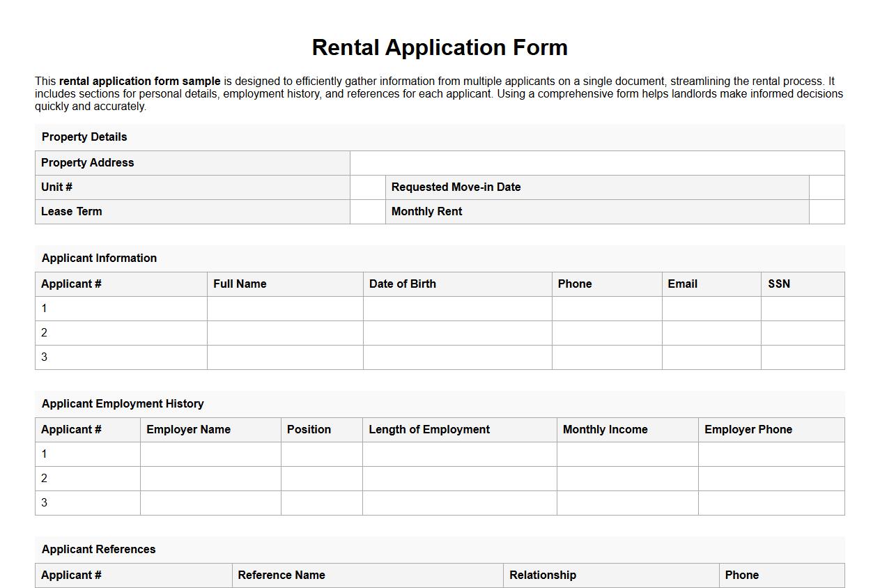
Task: Click Applicant 1's Employer Name cell
Action: click(x=210, y=454)
